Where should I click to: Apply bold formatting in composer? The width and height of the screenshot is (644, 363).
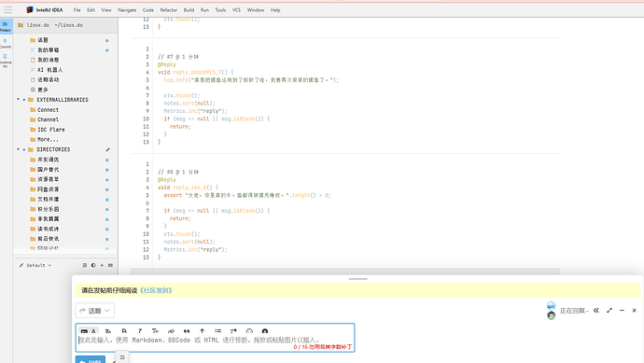(x=124, y=331)
